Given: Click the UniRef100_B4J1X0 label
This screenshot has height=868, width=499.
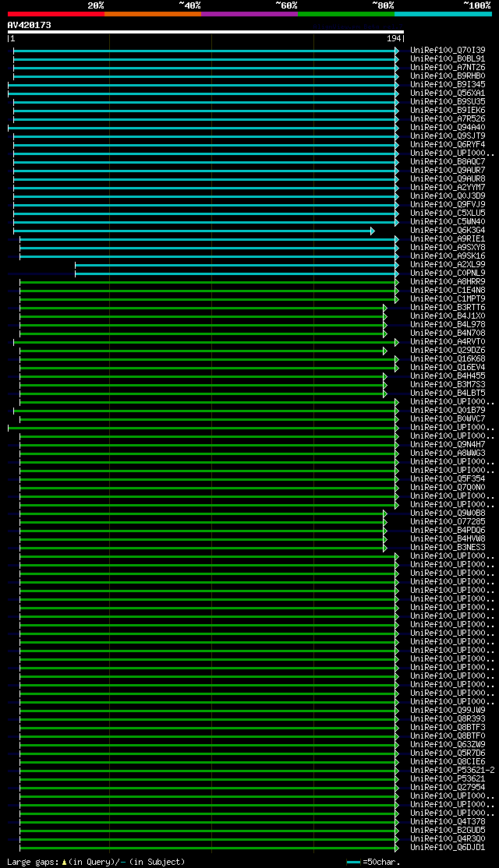Looking at the screenshot, I should 448,316.
